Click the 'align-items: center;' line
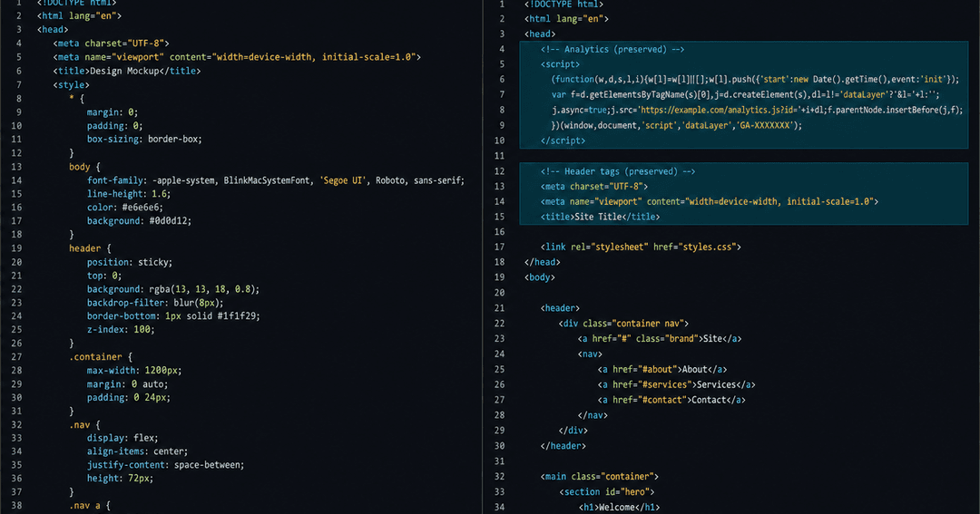The width and height of the screenshot is (980, 514). point(137,451)
